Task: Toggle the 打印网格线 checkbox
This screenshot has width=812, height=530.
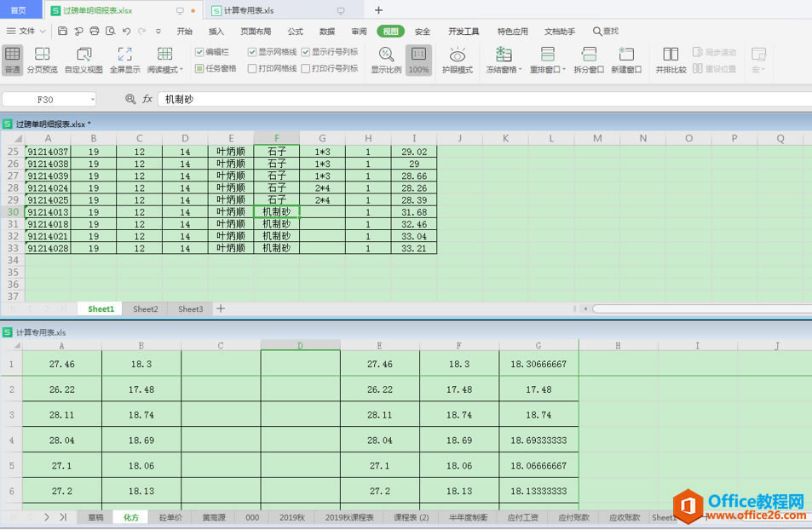Action: (x=252, y=68)
